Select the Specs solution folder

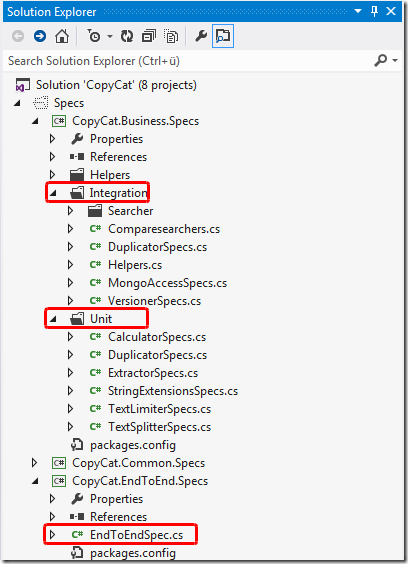tap(69, 103)
